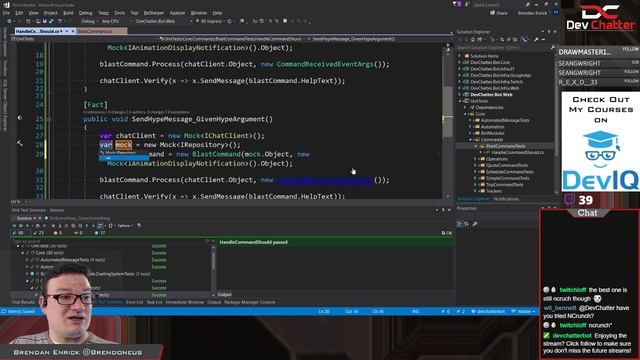Image resolution: width=640 pixels, height=360 pixels.
Task: Expand the Dependencies node
Action: click(x=465, y=107)
